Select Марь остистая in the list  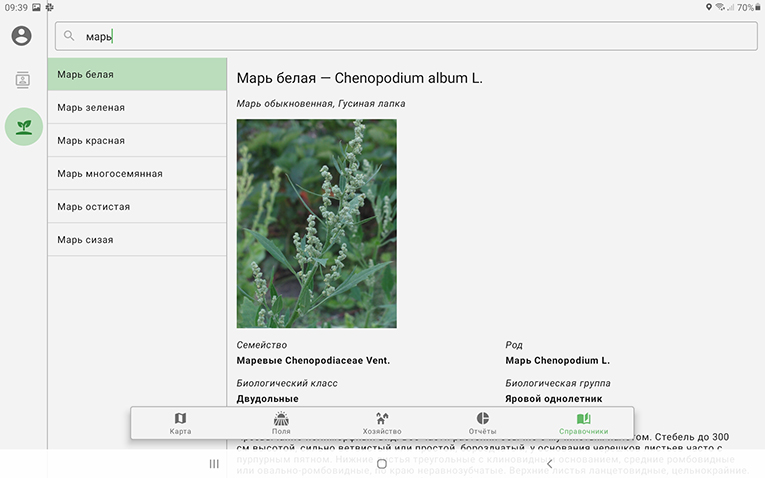[x=137, y=207]
